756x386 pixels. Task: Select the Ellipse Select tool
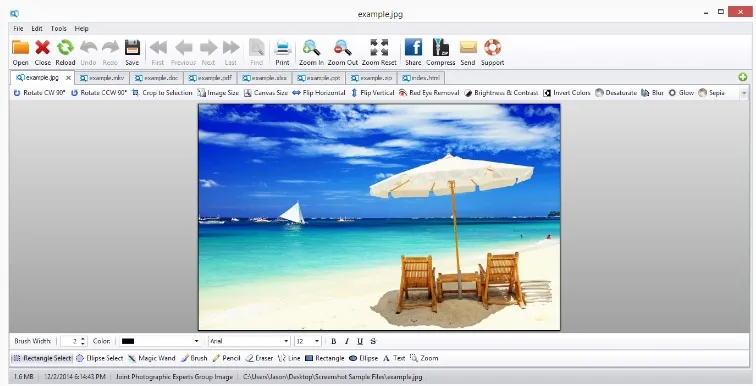pyautogui.click(x=100, y=358)
